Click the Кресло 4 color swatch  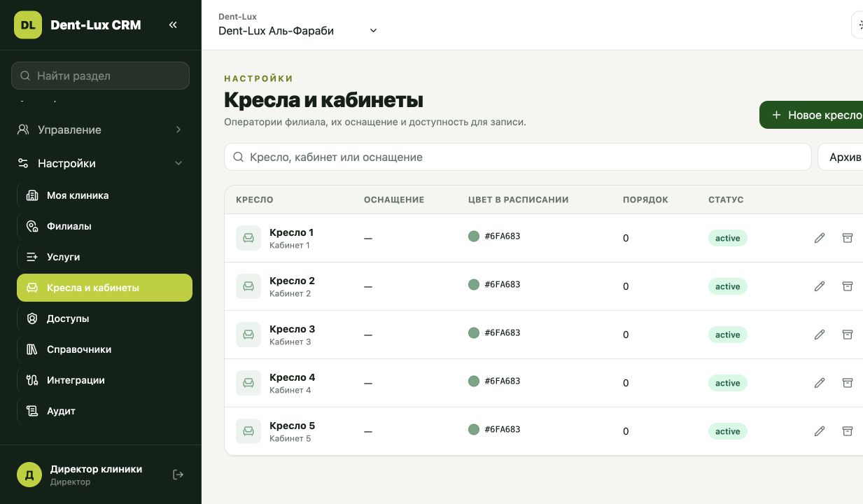pyautogui.click(x=473, y=381)
